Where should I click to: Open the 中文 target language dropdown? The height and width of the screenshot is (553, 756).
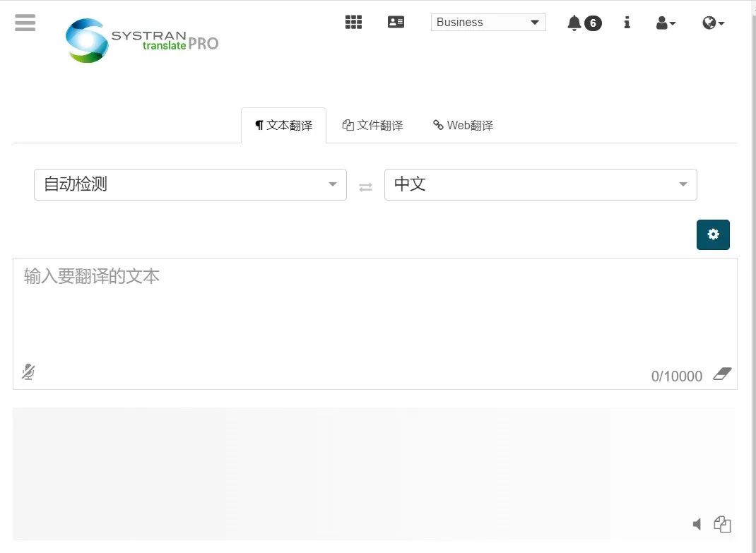(541, 184)
